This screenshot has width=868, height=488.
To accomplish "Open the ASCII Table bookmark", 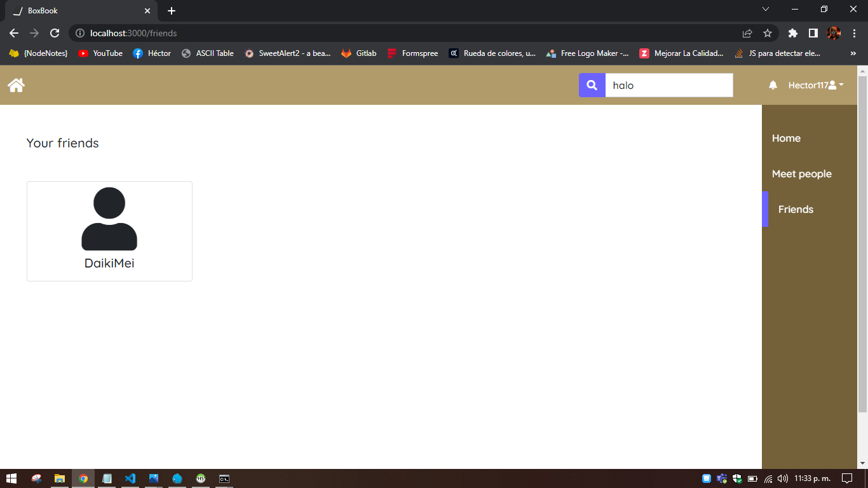I will pos(208,53).
